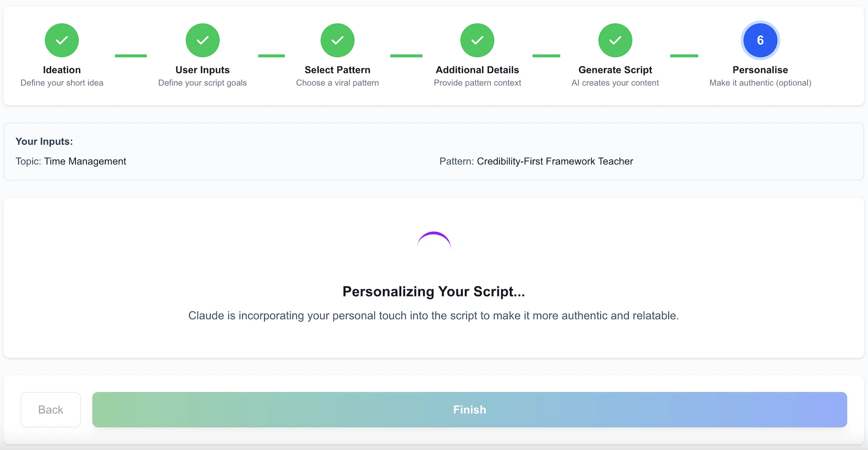Click the Additional Details step label
The height and width of the screenshot is (450, 868).
pos(477,69)
